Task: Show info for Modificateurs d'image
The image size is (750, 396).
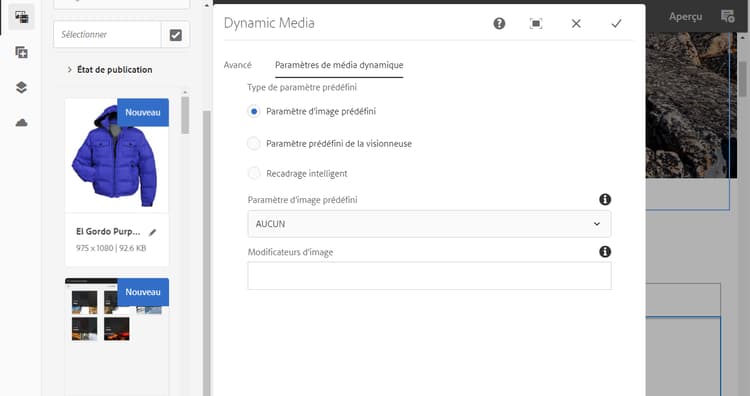Action: pos(605,252)
